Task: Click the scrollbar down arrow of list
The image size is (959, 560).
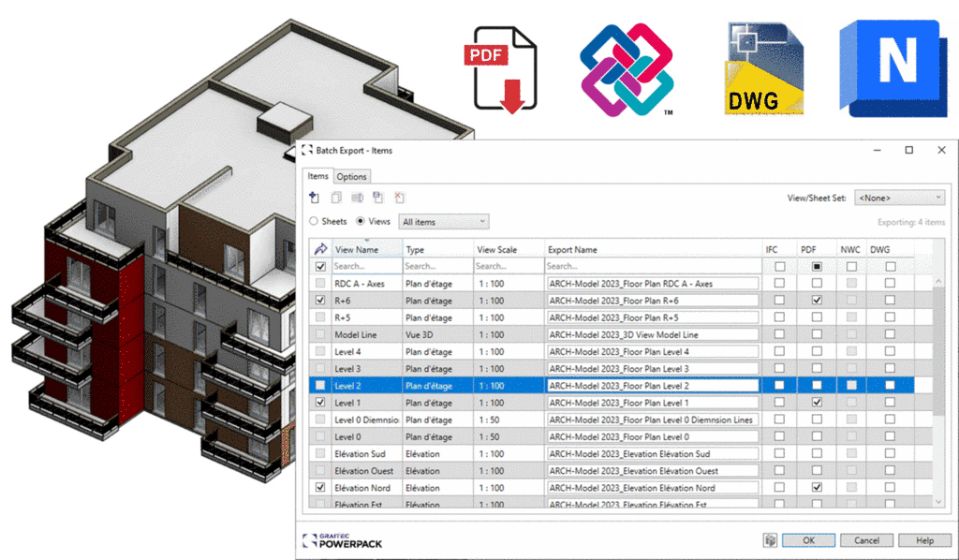Action: coord(939,502)
